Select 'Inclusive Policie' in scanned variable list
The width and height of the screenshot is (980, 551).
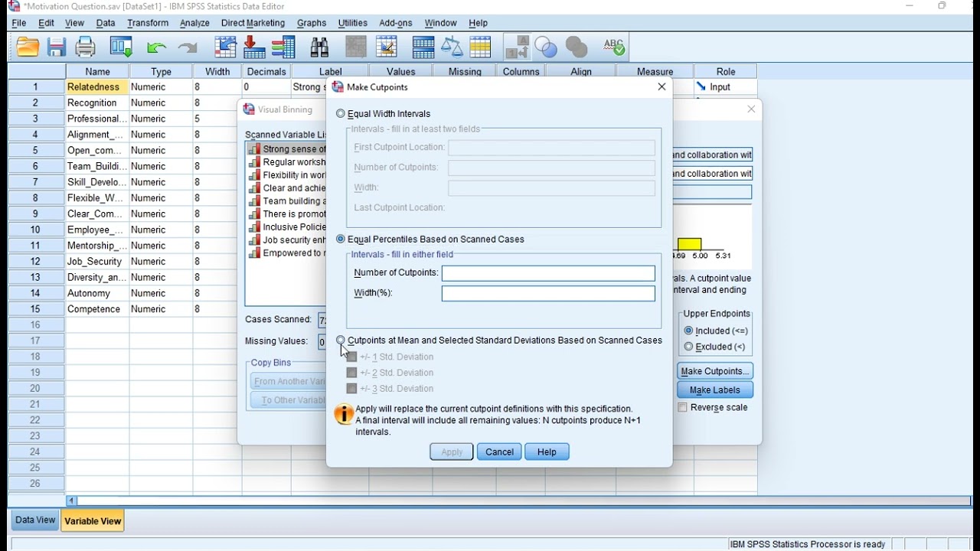coord(287,227)
